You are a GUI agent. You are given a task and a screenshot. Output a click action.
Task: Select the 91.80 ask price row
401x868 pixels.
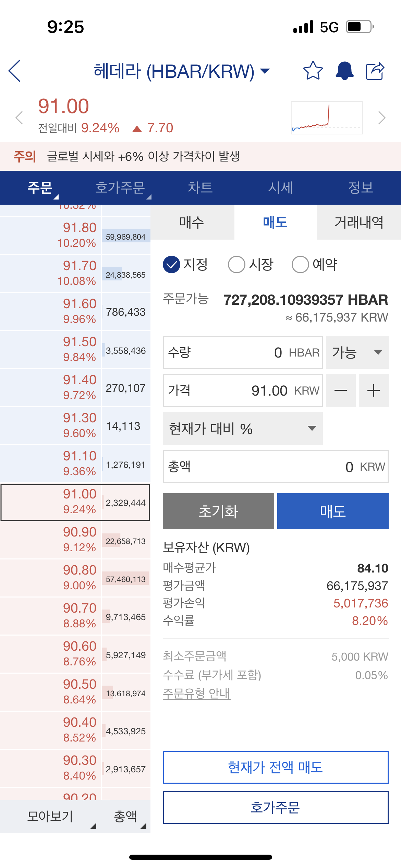(75, 235)
